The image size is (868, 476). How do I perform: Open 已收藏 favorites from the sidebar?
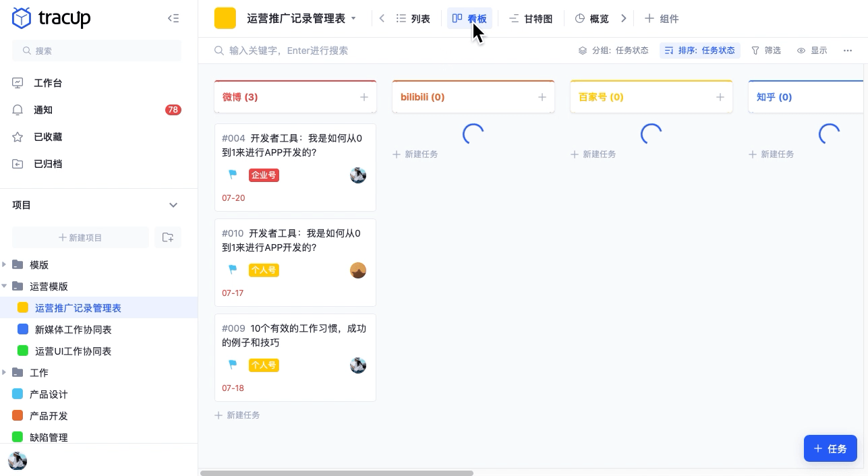coord(48,137)
